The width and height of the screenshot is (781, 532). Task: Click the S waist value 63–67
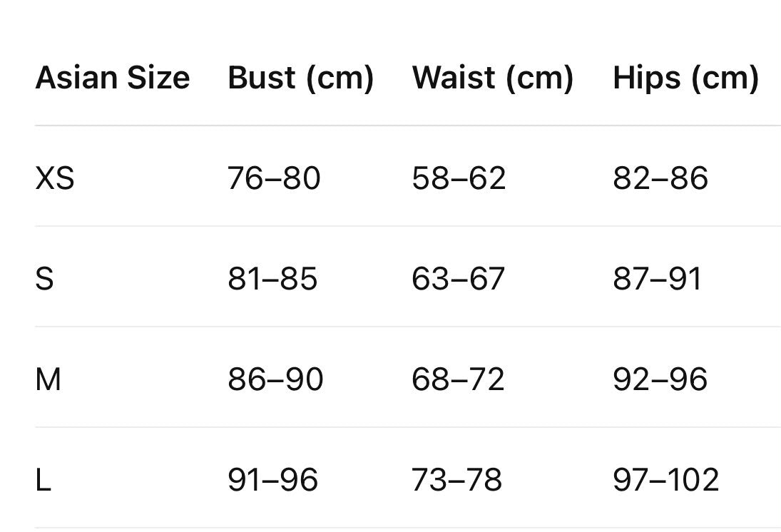point(458,278)
